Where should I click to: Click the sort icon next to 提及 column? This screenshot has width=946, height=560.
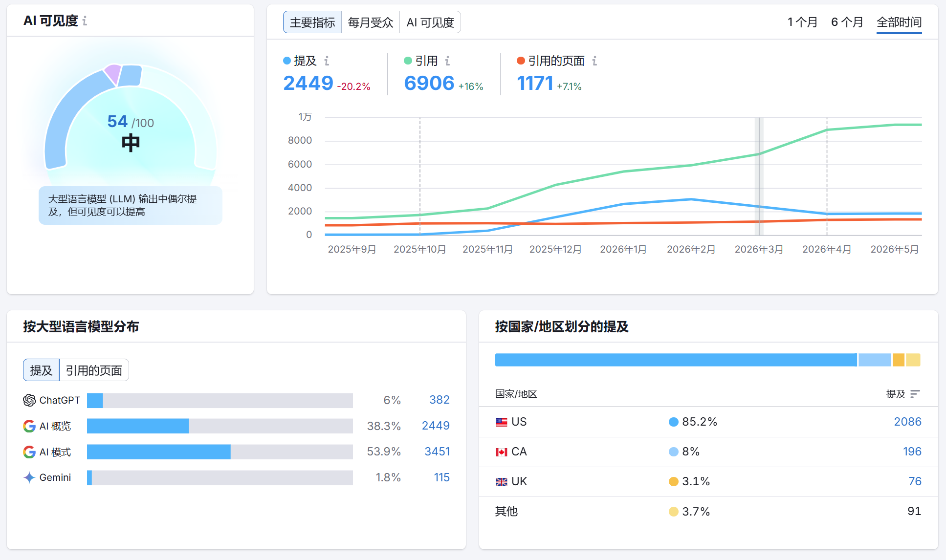(915, 394)
